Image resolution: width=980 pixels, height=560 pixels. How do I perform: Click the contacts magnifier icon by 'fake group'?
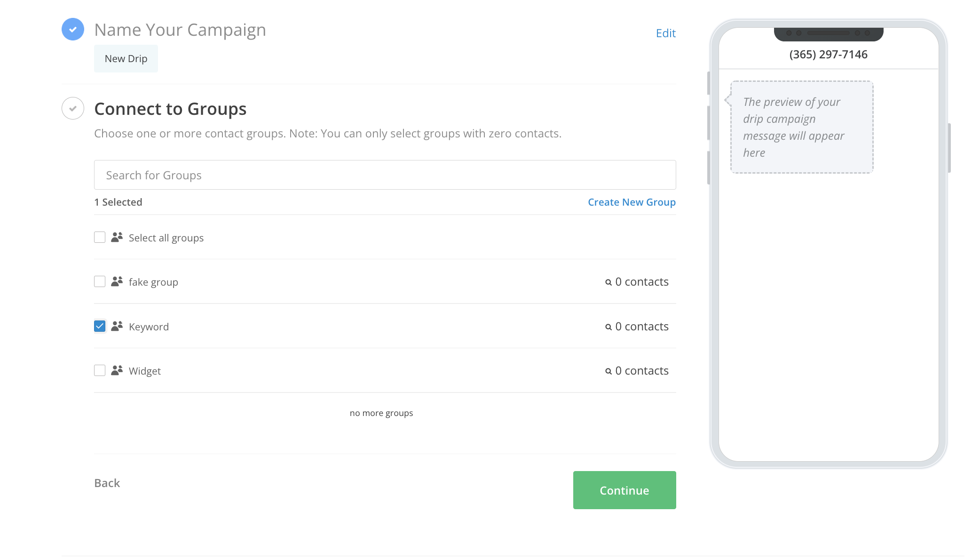click(607, 282)
